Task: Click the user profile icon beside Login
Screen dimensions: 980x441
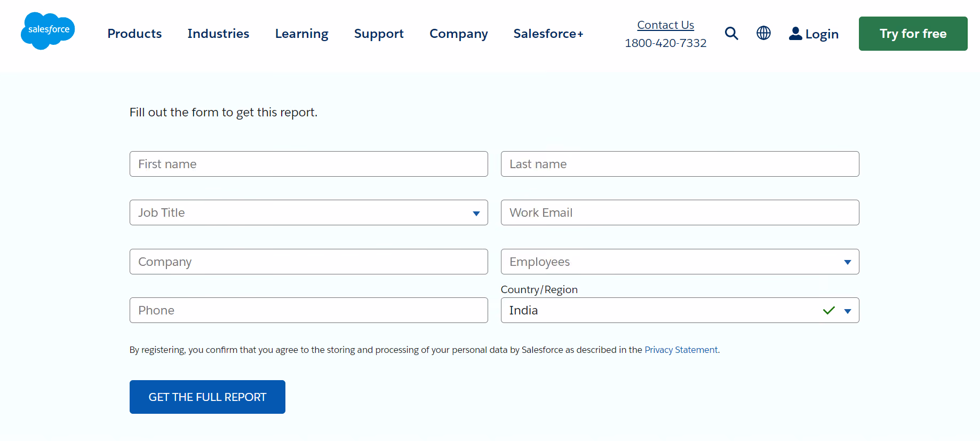Action: [795, 33]
